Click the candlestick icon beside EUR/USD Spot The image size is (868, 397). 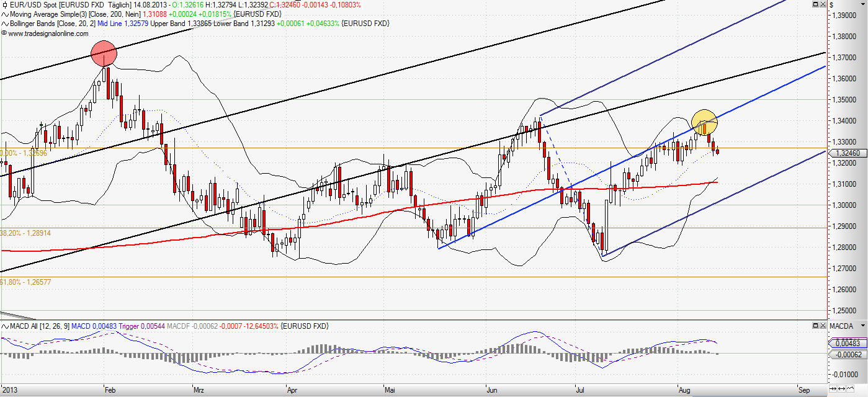tap(4, 4)
